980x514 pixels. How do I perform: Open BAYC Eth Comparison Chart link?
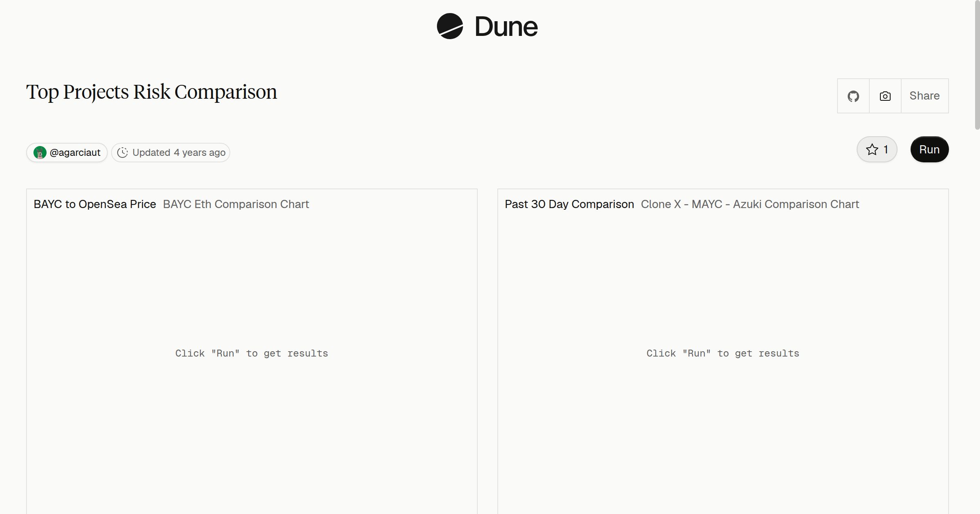coord(236,204)
